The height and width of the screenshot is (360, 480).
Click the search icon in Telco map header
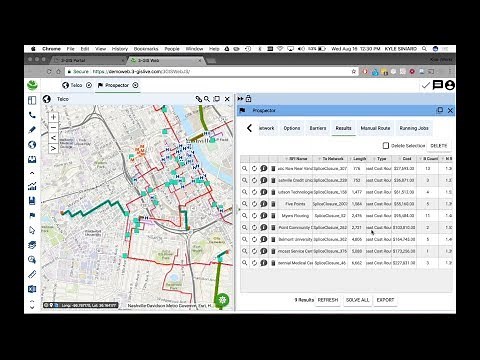(x=207, y=99)
